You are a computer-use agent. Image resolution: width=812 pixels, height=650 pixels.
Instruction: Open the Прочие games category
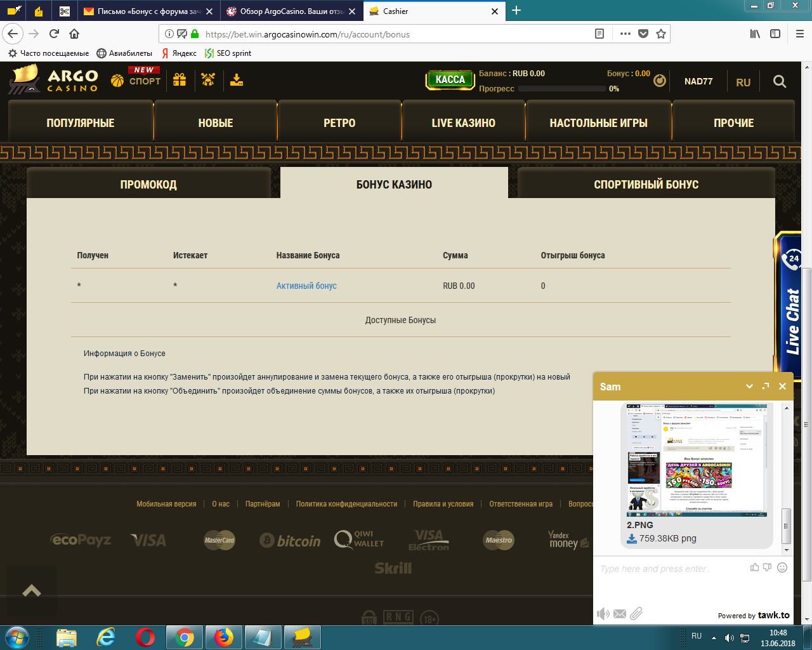pyautogui.click(x=734, y=123)
